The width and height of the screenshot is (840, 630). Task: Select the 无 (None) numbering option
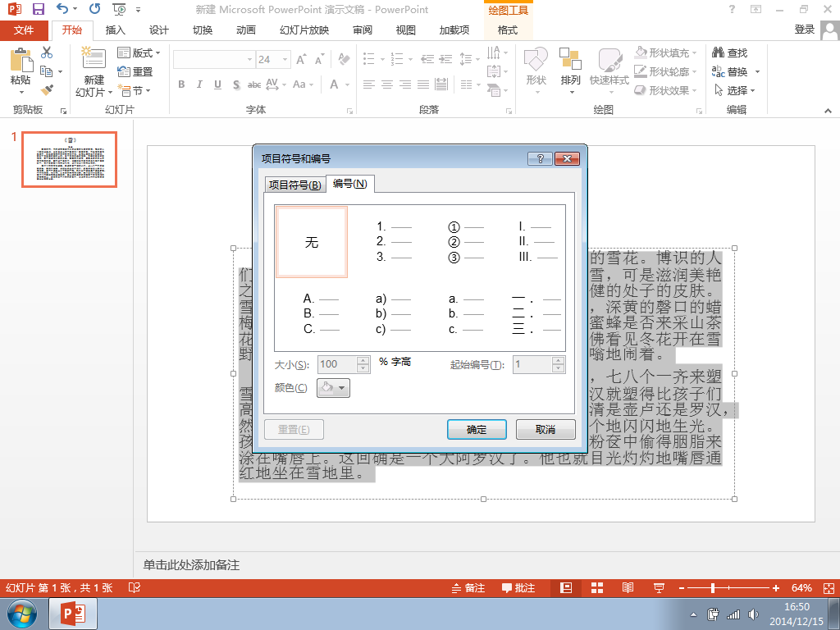(x=312, y=242)
